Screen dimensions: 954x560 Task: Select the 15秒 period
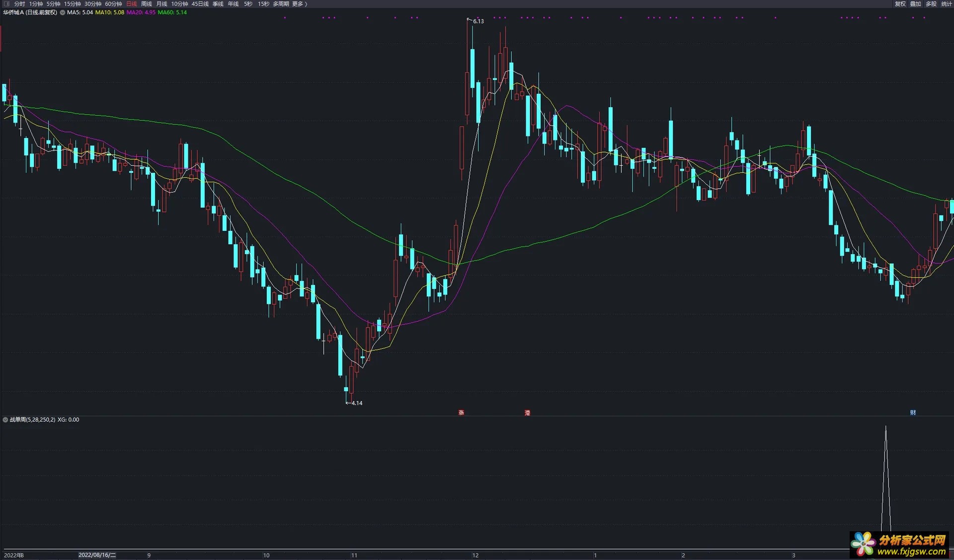(263, 4)
